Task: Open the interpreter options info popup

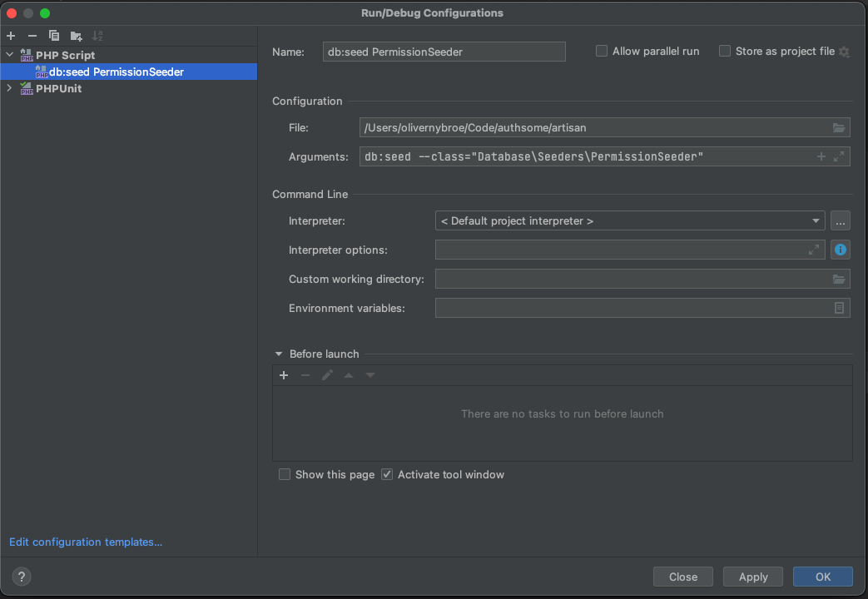Action: tap(840, 250)
